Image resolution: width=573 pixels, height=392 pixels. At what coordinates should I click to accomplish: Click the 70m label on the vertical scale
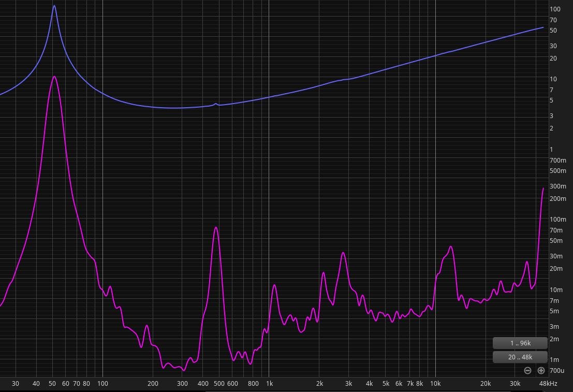pos(556,230)
